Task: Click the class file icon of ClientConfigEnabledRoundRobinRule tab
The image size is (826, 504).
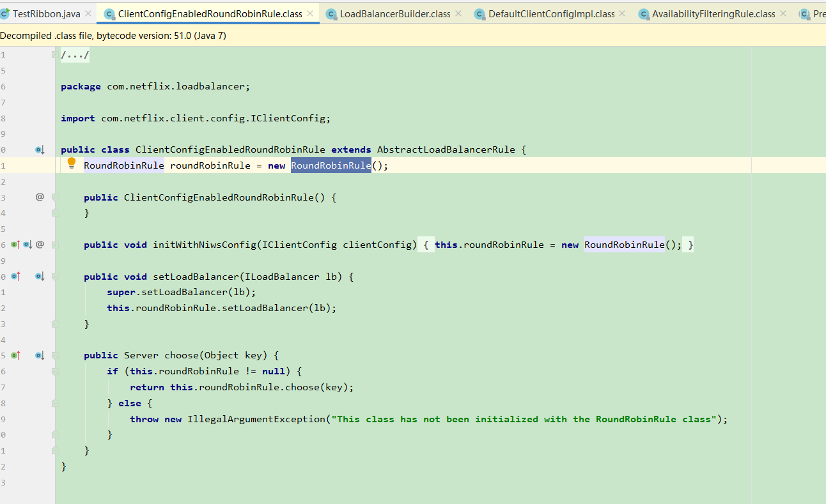Action: pos(109,13)
